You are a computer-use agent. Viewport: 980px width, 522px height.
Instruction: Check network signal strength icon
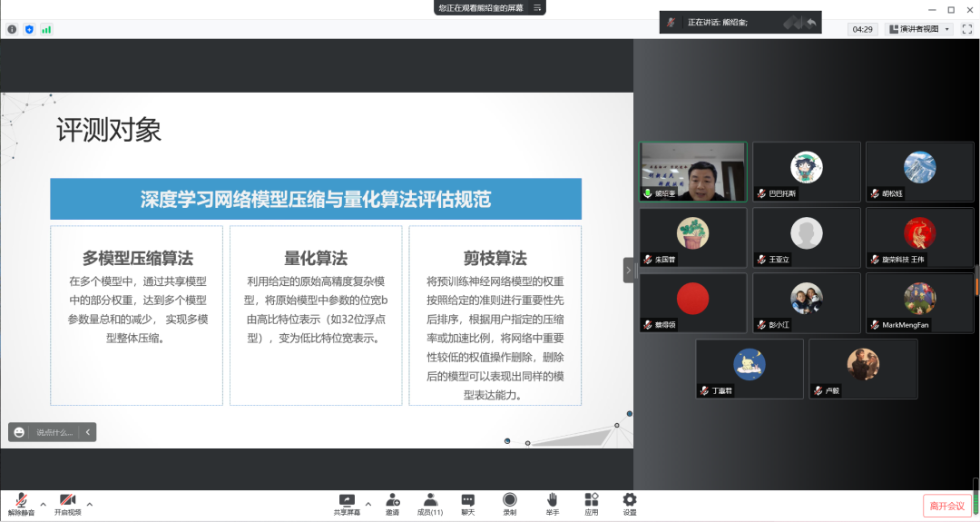coord(46,29)
